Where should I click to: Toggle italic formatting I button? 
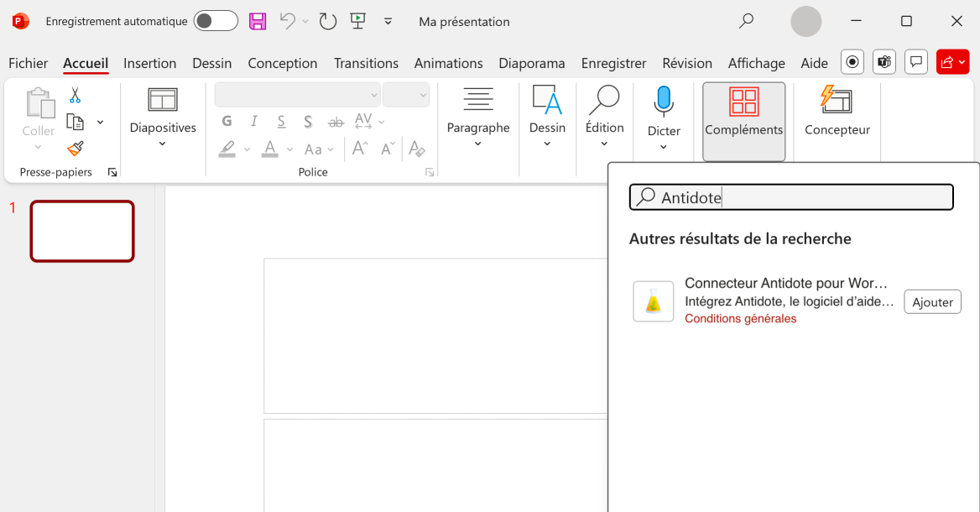pos(253,122)
